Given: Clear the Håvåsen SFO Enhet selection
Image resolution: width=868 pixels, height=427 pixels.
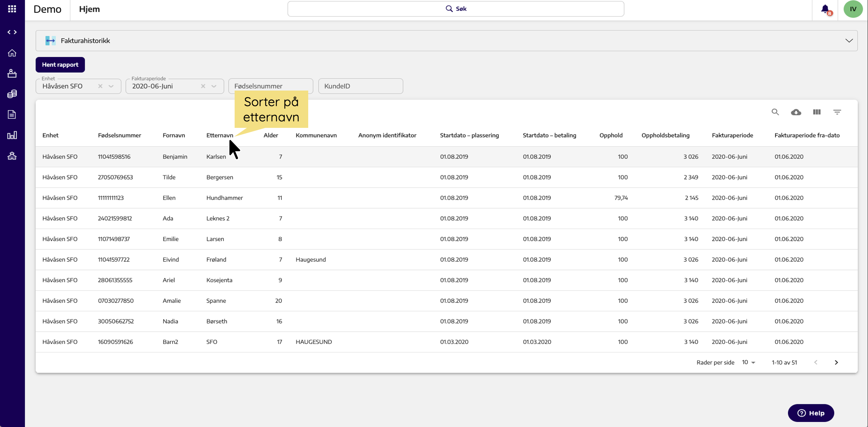Looking at the screenshot, I should (100, 86).
